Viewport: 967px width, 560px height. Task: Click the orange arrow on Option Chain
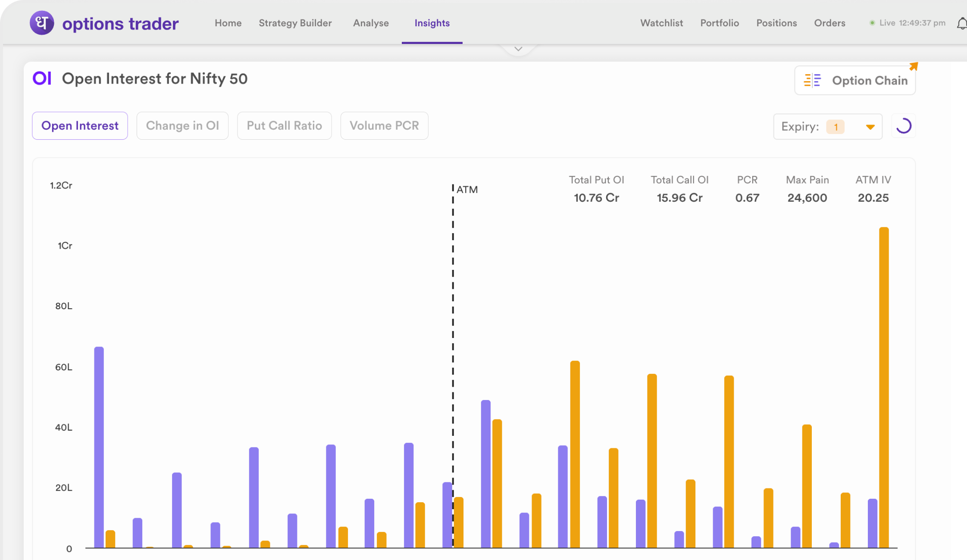point(914,66)
